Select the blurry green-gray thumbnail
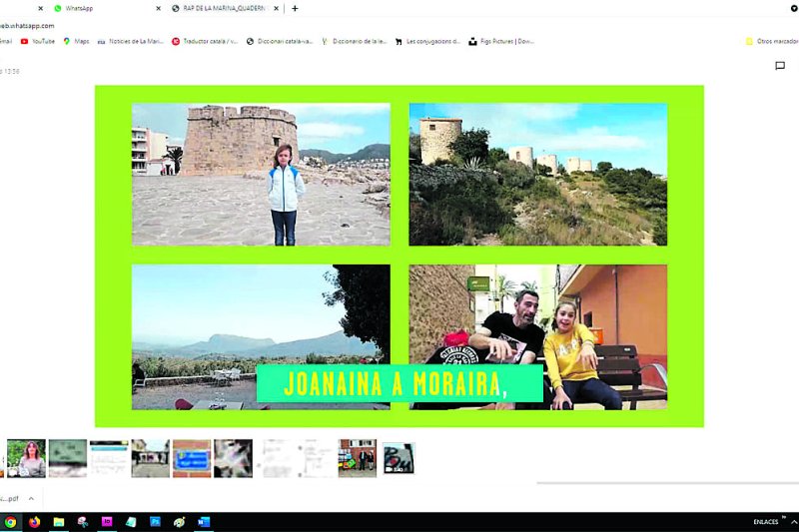The image size is (799, 532). (x=68, y=458)
